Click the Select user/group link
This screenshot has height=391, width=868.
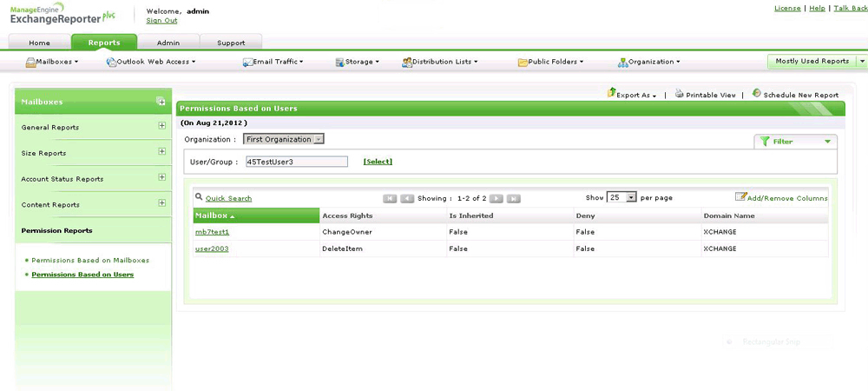click(x=378, y=162)
